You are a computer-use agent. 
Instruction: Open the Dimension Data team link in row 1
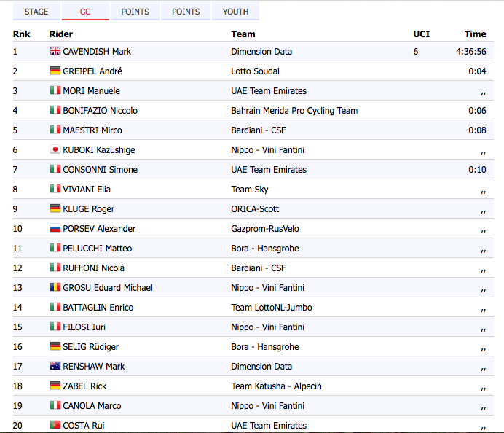coord(261,51)
